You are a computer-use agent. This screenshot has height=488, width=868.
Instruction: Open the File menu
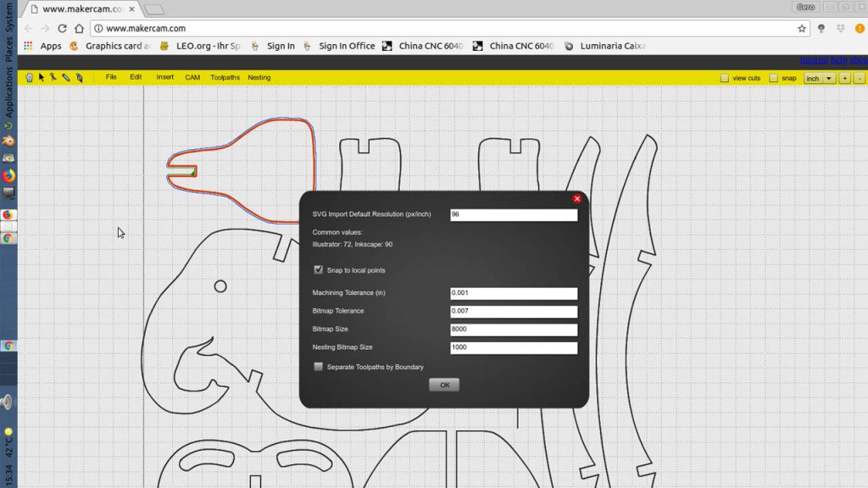pyautogui.click(x=111, y=77)
